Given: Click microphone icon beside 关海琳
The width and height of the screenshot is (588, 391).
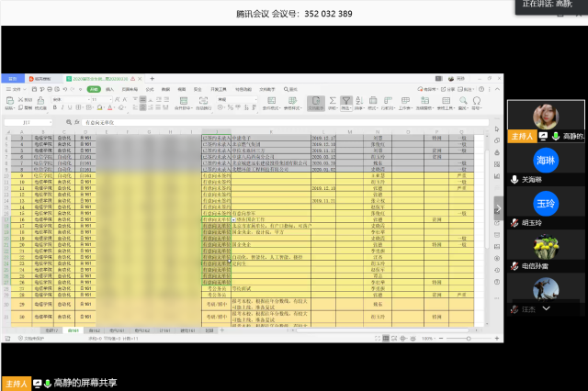Looking at the screenshot, I should 514,180.
